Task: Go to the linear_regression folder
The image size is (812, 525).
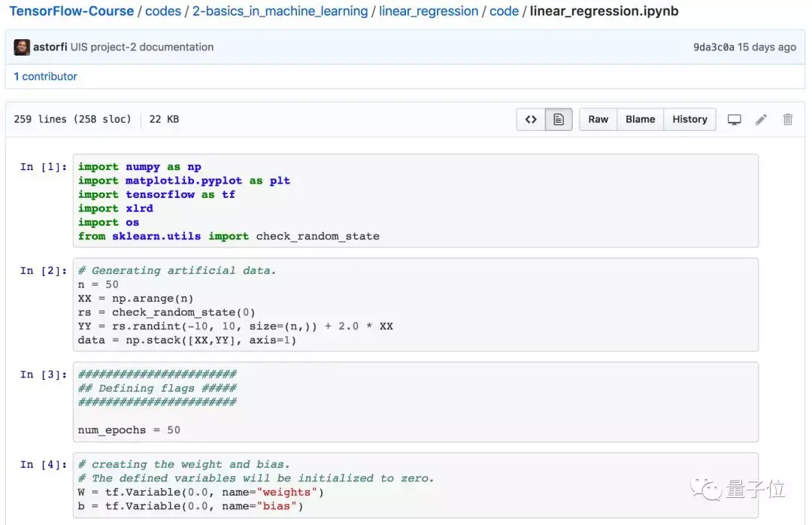Action: point(429,11)
